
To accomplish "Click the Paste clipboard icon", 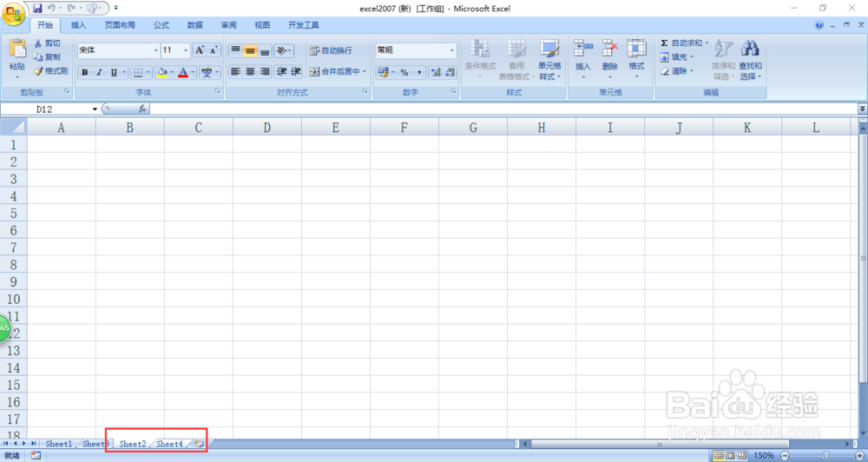I will 17,49.
